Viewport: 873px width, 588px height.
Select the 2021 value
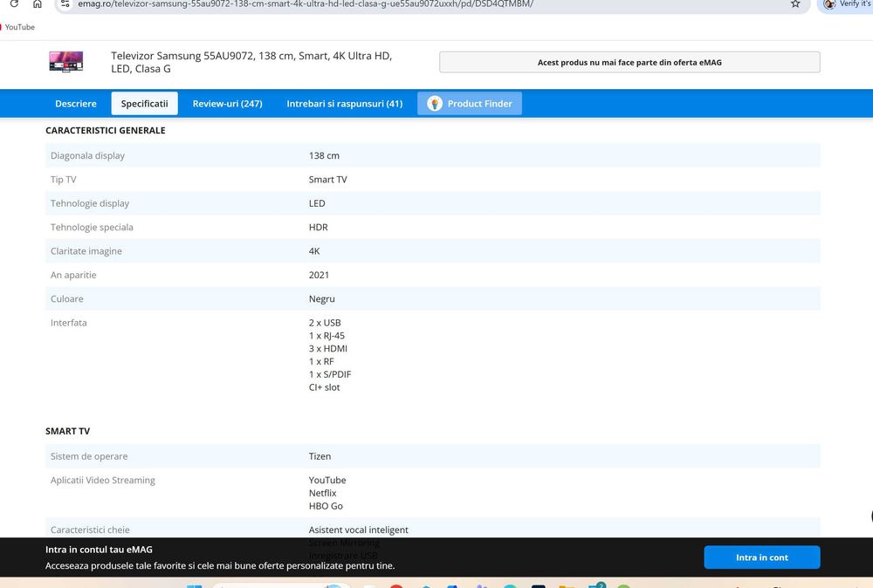click(319, 276)
